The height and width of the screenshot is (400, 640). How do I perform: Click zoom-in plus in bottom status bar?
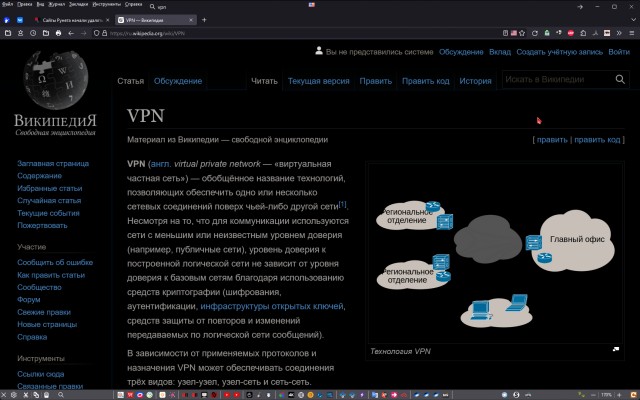619,395
